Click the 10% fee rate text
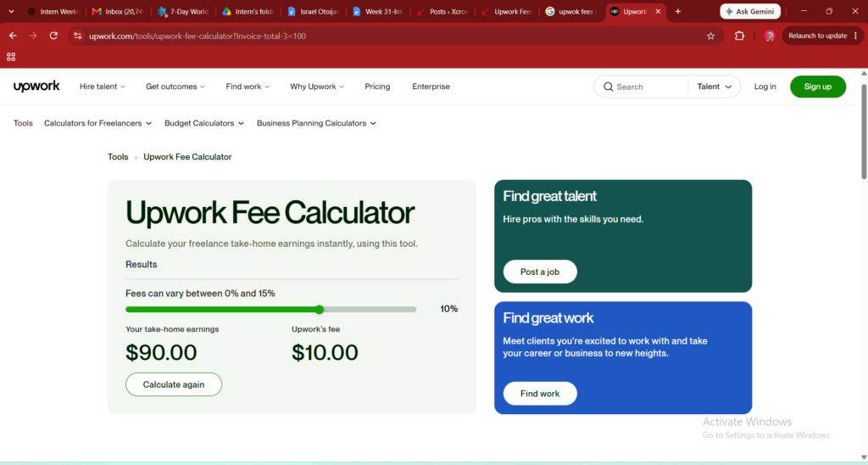The height and width of the screenshot is (465, 868). tap(449, 309)
